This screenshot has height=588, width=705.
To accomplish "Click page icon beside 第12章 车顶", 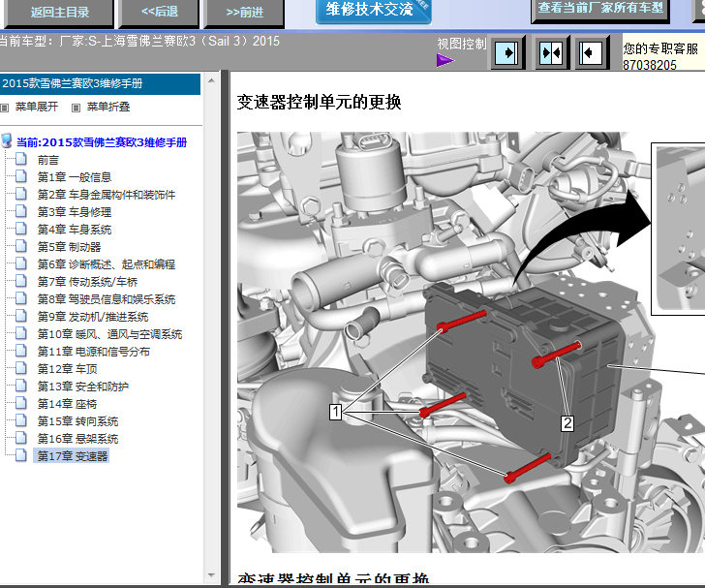I will [21, 368].
